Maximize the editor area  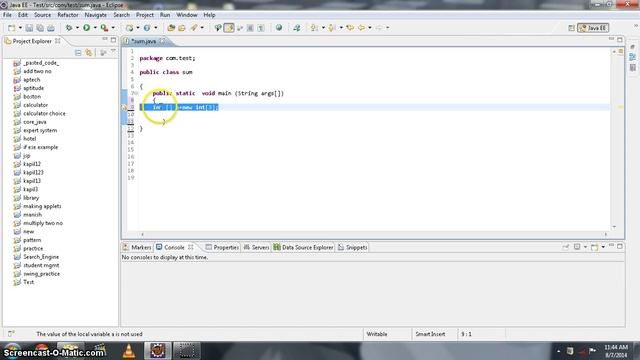point(620,40)
